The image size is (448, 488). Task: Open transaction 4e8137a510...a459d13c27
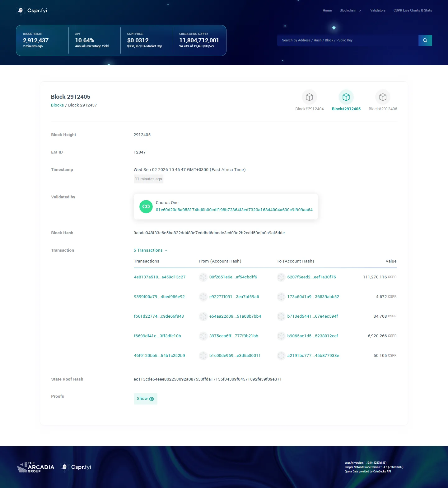160,277
